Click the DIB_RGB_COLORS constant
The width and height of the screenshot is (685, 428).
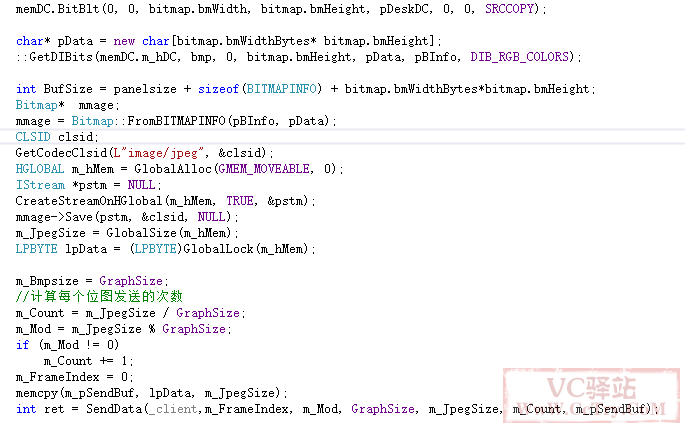coord(522,57)
